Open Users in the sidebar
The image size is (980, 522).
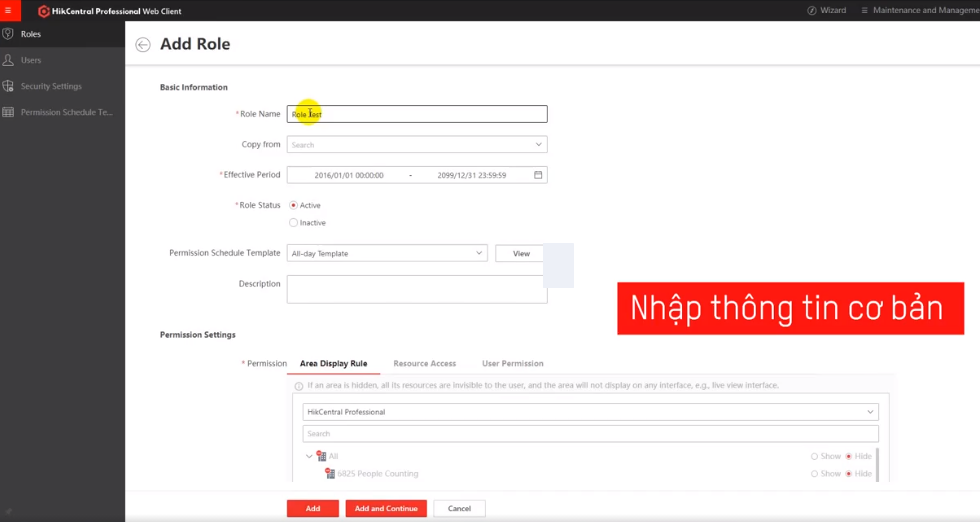pyautogui.click(x=62, y=60)
